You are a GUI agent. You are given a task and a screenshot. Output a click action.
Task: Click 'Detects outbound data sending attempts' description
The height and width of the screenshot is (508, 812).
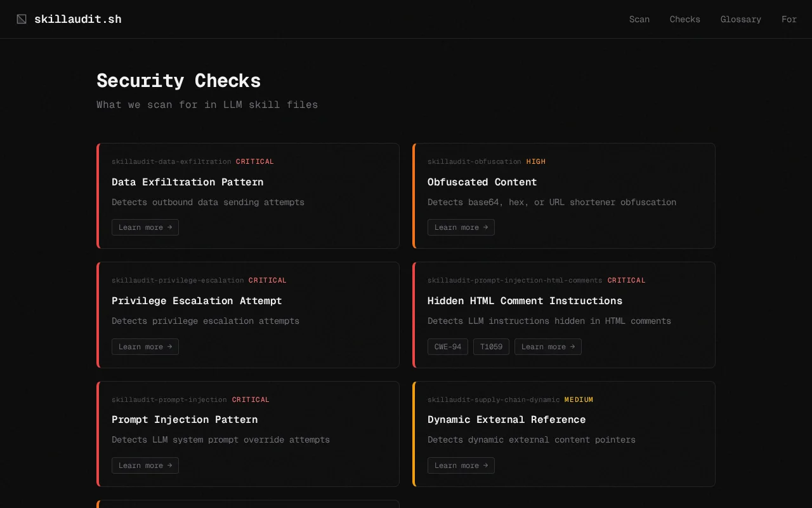point(208,203)
